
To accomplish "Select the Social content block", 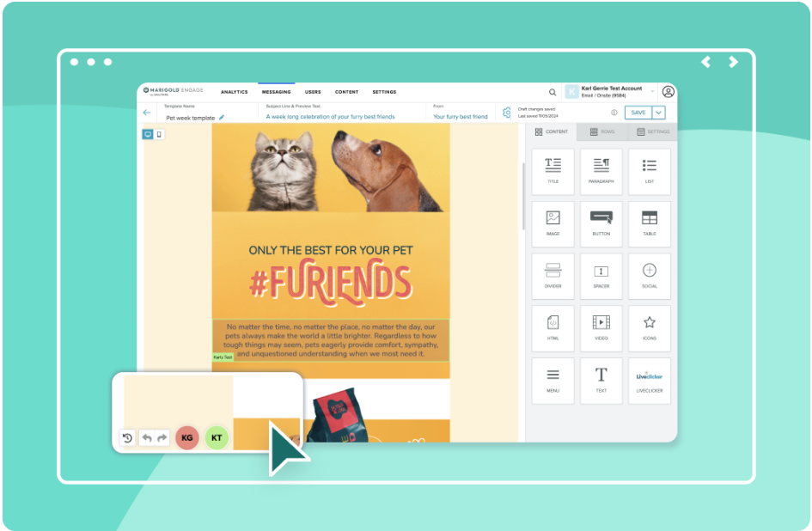I will 649,275.
